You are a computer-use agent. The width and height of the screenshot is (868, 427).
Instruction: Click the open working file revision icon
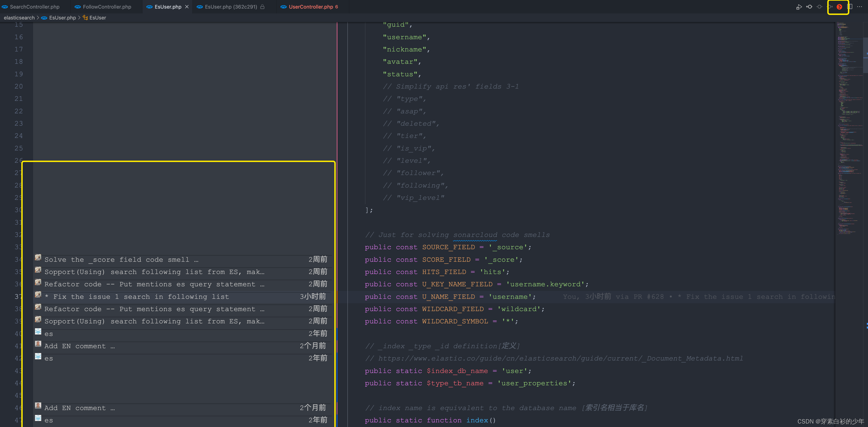coord(819,7)
